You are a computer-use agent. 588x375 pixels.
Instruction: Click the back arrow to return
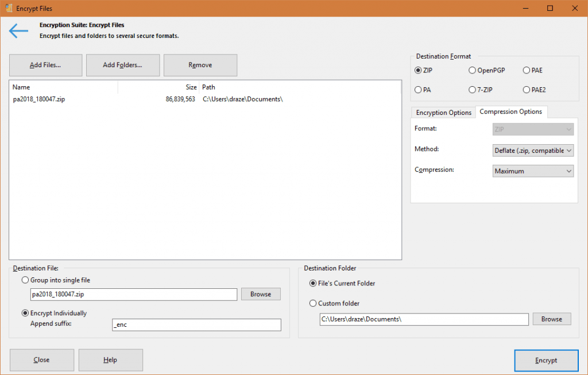pyautogui.click(x=18, y=30)
